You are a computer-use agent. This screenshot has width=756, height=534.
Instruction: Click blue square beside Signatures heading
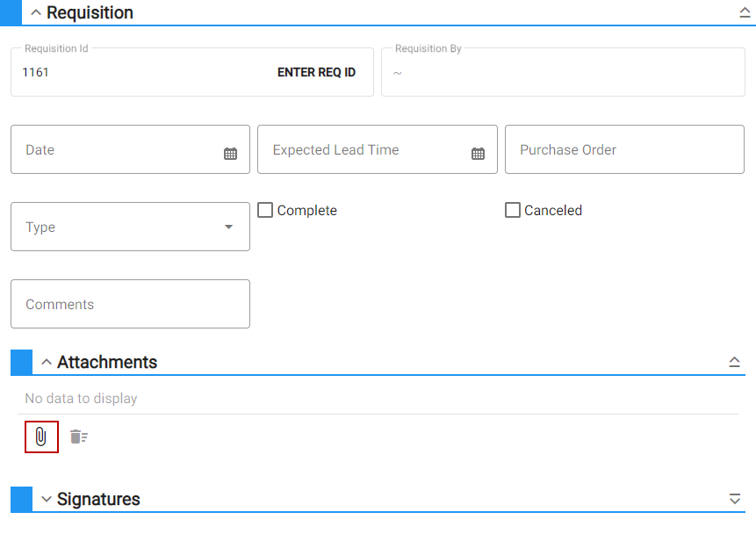22,499
